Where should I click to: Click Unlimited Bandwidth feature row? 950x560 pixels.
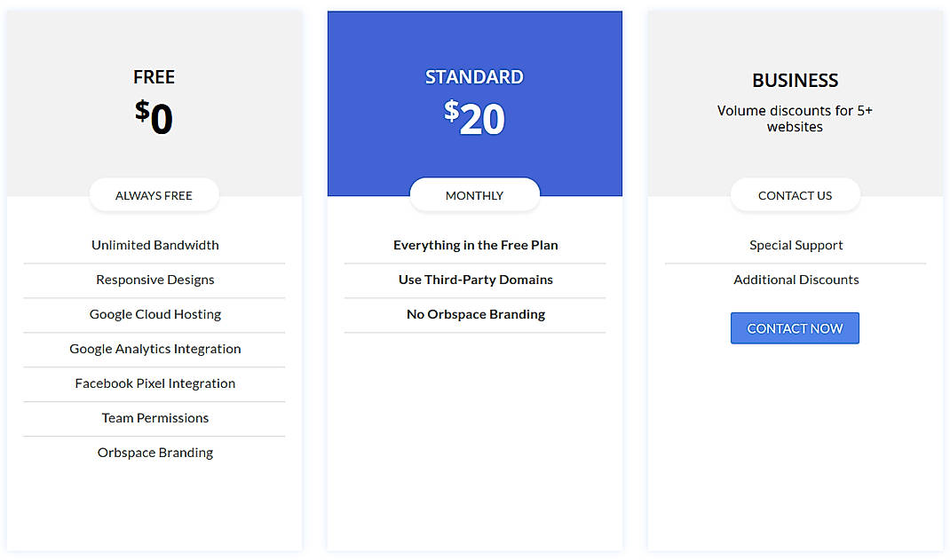pos(154,245)
